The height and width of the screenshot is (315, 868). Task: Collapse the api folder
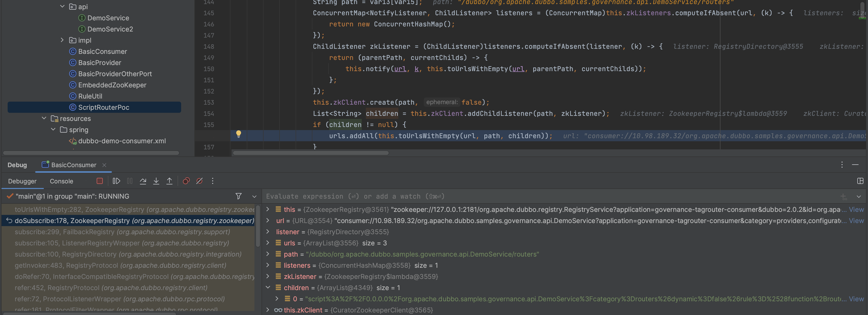coord(62,6)
